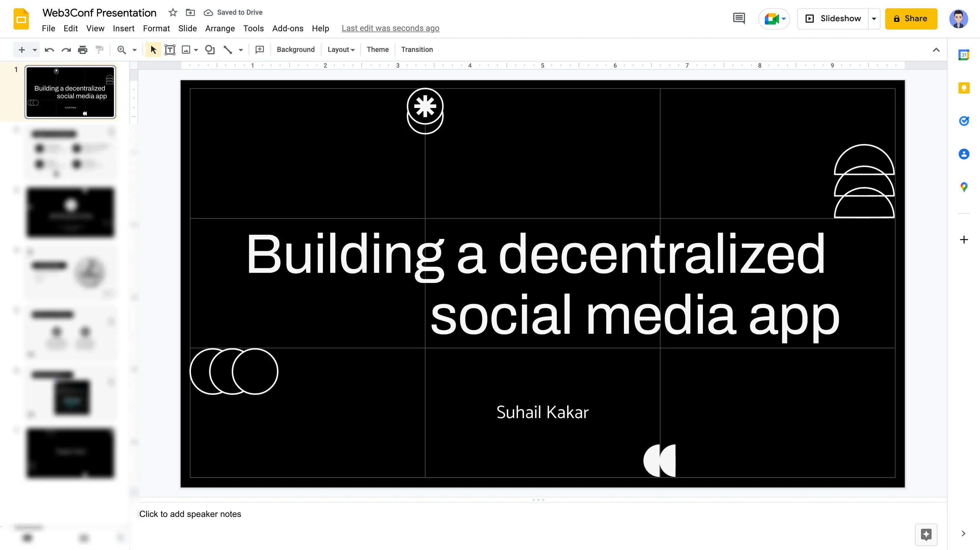Select the Shape tool
The image size is (980, 550).
tap(210, 50)
